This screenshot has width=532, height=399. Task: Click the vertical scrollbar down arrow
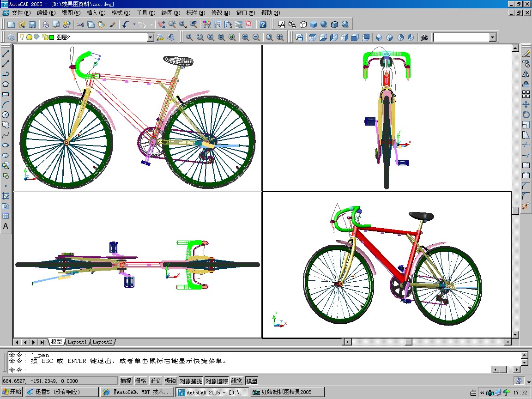tap(515, 334)
